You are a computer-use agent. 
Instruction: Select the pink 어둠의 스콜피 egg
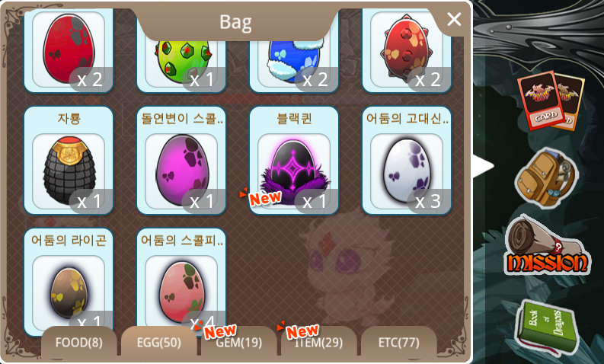[181, 283]
